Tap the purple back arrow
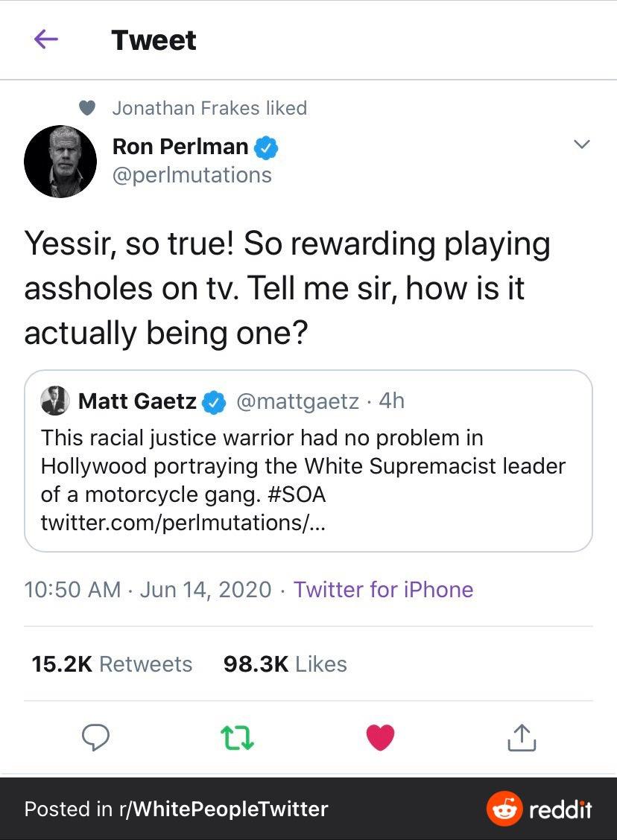 click(x=46, y=40)
